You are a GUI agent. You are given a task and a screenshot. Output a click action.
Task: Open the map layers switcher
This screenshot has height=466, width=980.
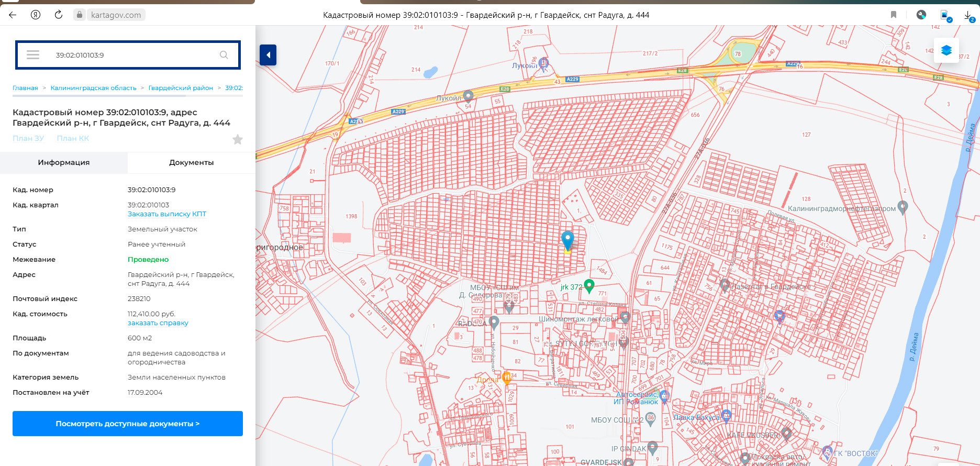pos(946,50)
